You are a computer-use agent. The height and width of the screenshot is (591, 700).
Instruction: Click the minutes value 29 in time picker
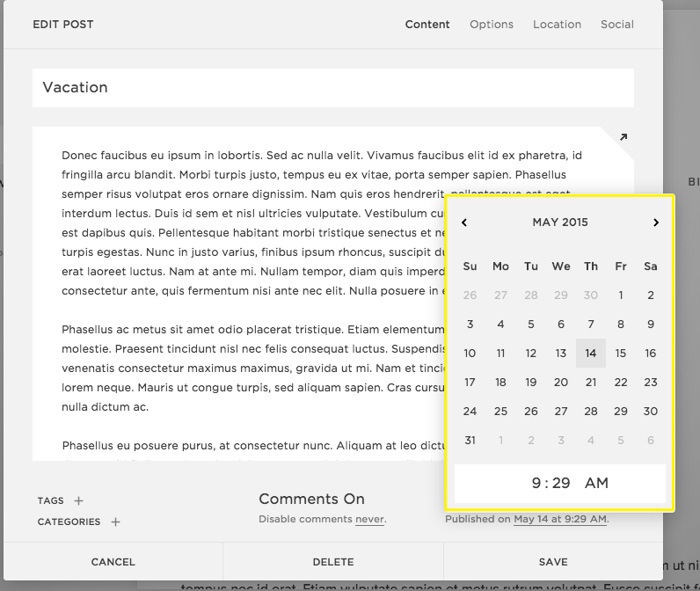(x=561, y=483)
